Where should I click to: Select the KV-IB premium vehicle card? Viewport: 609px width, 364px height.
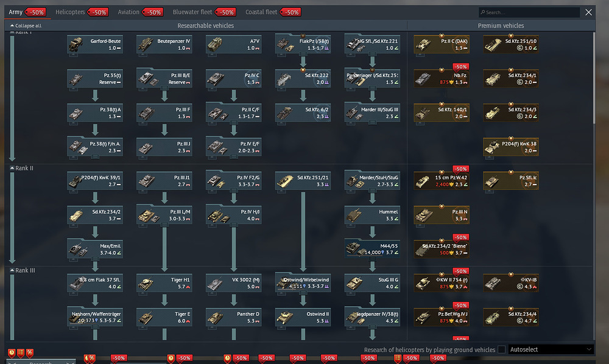pos(511,283)
